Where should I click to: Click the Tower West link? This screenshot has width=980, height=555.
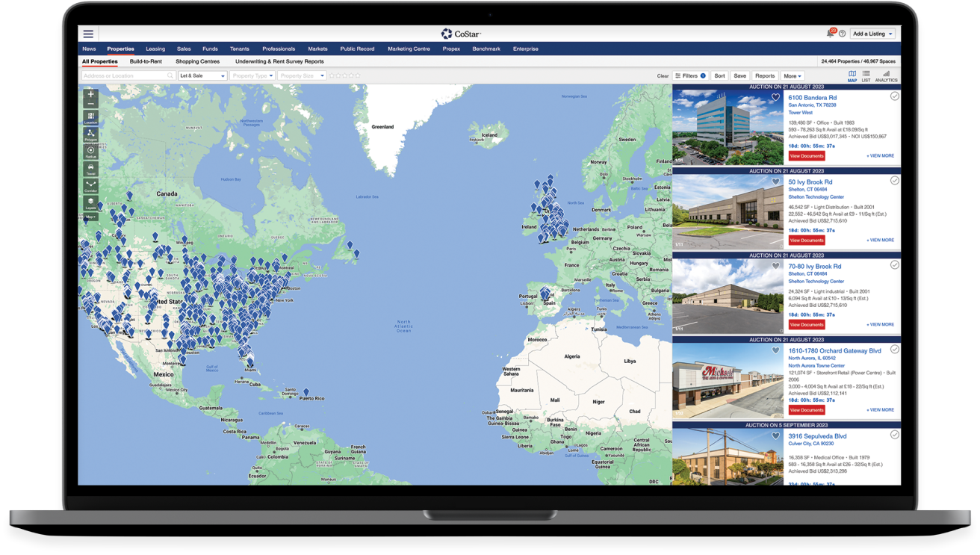[x=800, y=113]
